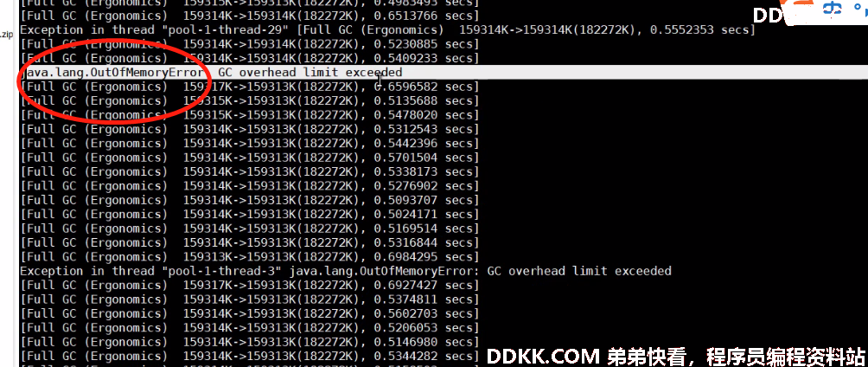Click the GC line with 0.5146980 secs
Viewport: 868px width, 367px height.
coord(250,342)
